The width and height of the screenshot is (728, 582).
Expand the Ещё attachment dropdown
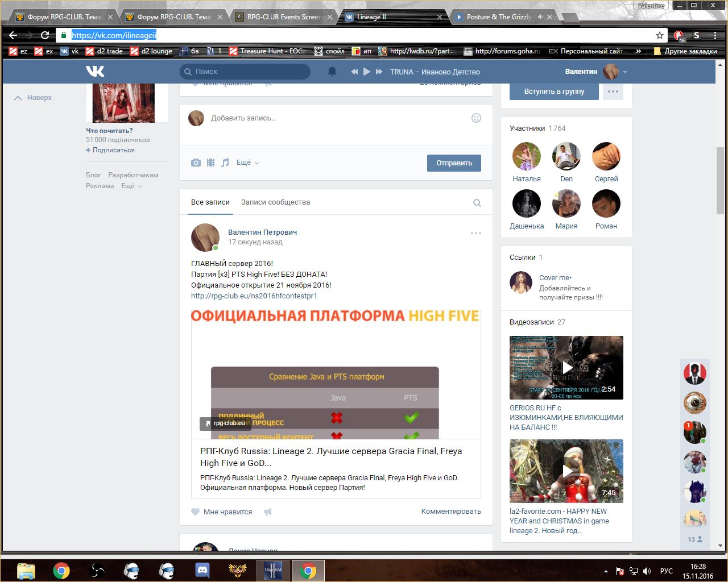pos(247,163)
